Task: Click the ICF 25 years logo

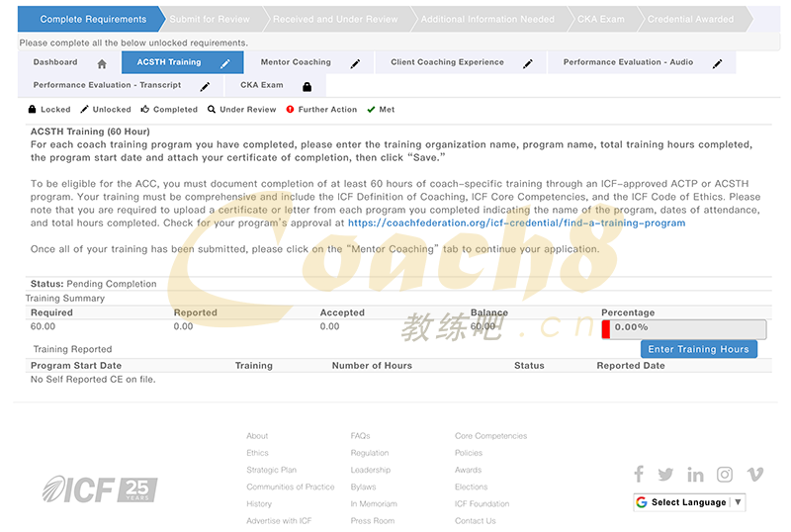Action: pyautogui.click(x=99, y=488)
